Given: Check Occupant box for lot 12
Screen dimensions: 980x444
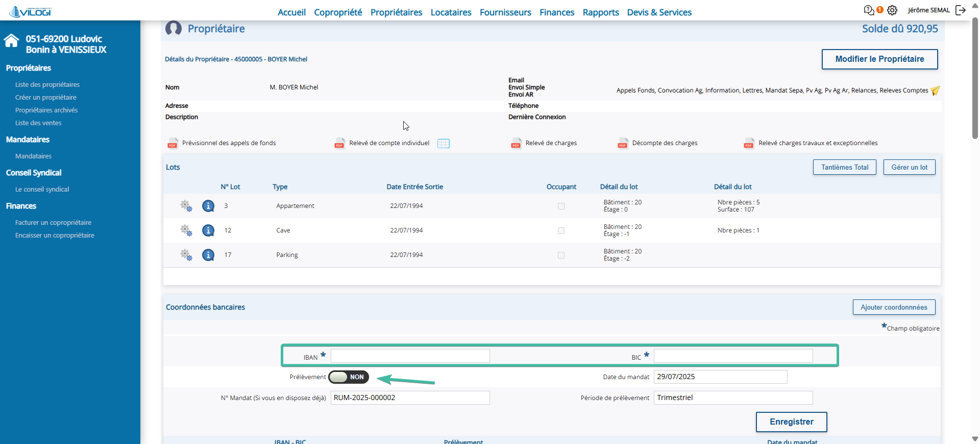Looking at the screenshot, I should (x=561, y=230).
